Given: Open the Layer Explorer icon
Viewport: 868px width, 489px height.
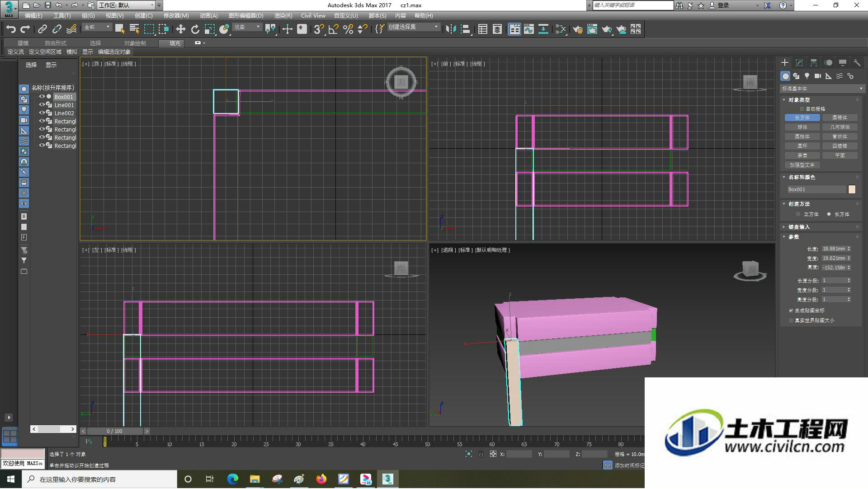Looking at the screenshot, I should tap(497, 29).
